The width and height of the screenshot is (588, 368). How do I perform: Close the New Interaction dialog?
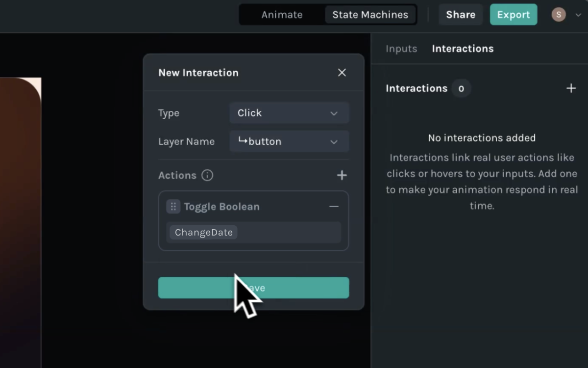[x=342, y=73]
